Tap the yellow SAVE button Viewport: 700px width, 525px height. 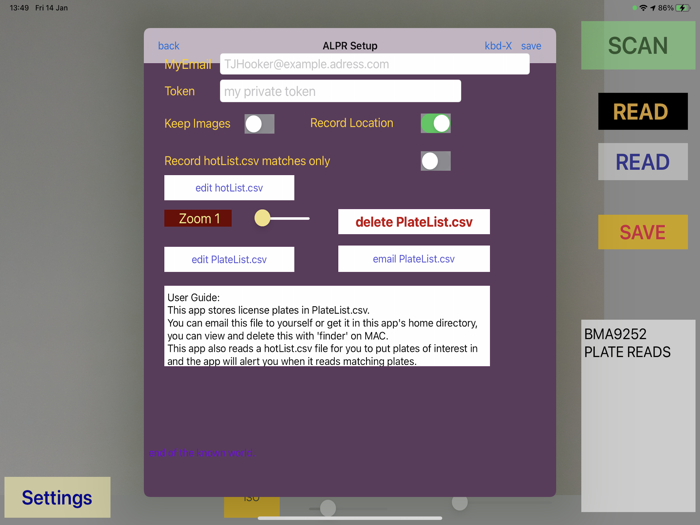[x=643, y=232]
